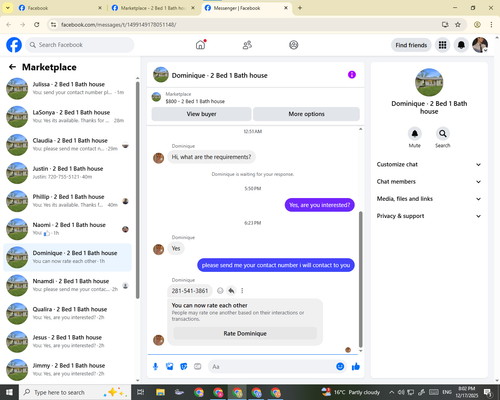Screen dimensions: 500x400
Task: Open the tab search dropdown in Chrome
Action: 7,8
